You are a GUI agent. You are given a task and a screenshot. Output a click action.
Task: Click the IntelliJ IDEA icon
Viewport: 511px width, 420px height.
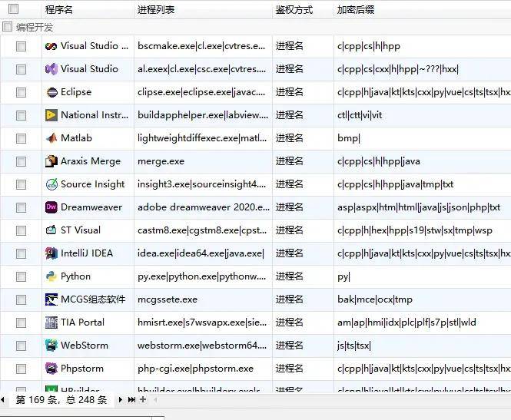point(51,253)
